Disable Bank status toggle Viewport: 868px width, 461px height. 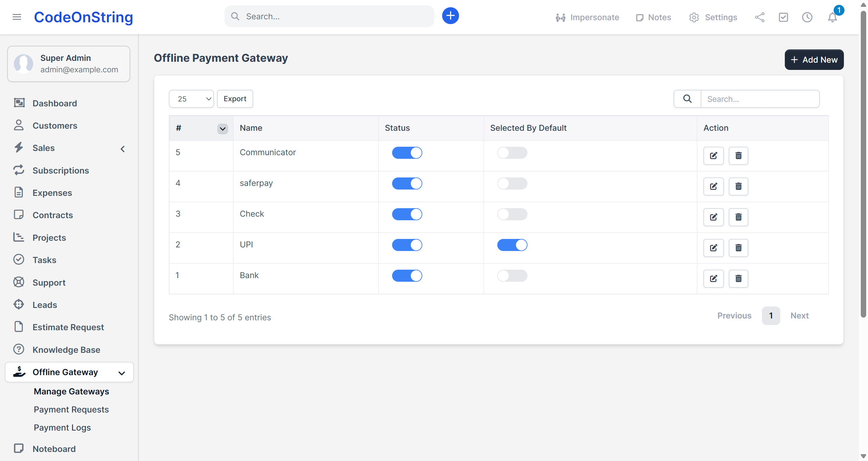407,276
